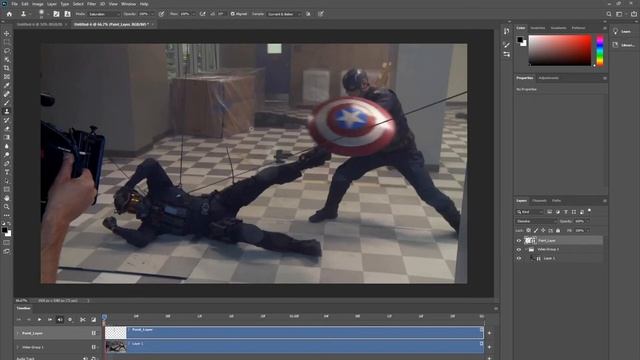
Task: Switch to the Adjustments tab
Action: (549, 78)
